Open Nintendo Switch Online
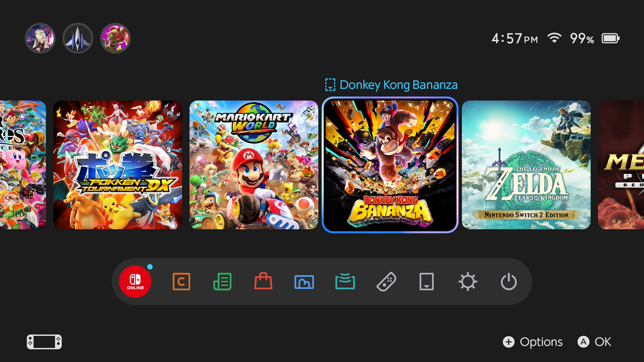 [x=135, y=282]
